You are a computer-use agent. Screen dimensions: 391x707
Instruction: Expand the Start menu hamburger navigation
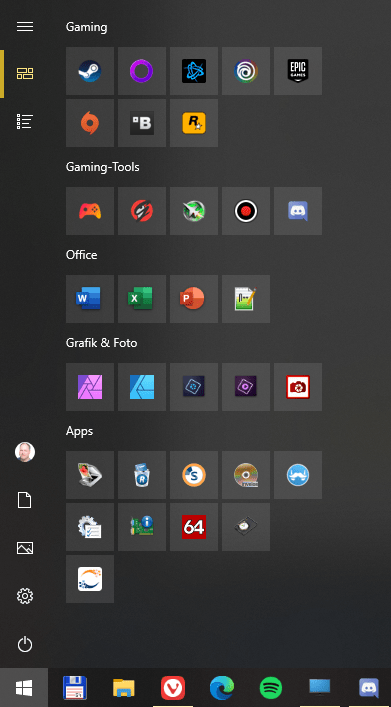pos(25,27)
